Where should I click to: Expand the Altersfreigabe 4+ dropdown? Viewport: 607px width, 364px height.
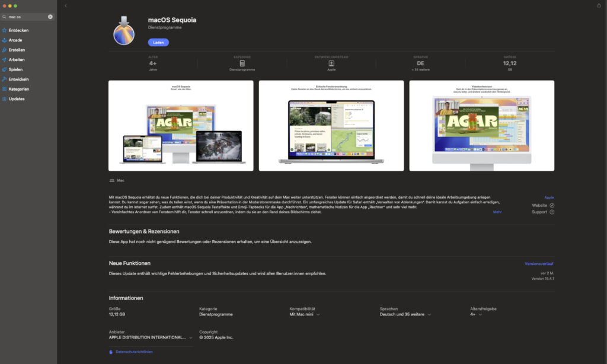480,315
